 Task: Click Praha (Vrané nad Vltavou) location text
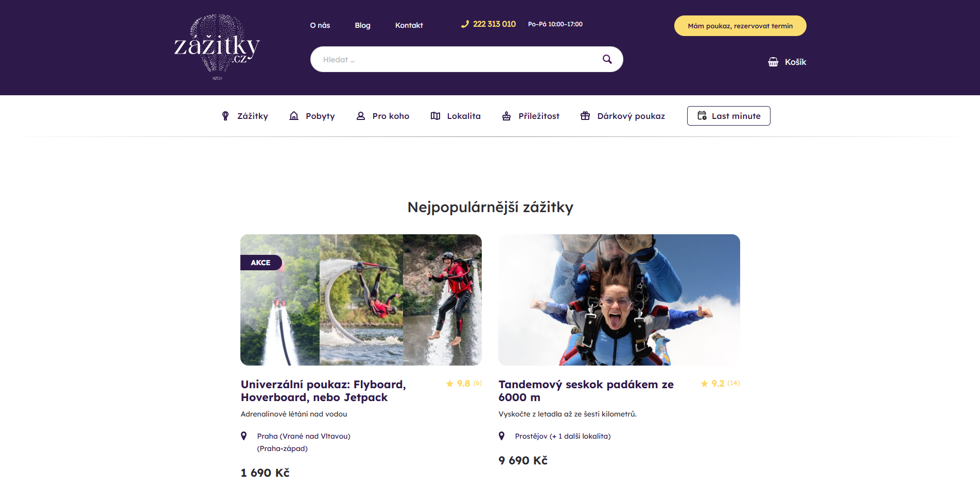[x=304, y=436]
